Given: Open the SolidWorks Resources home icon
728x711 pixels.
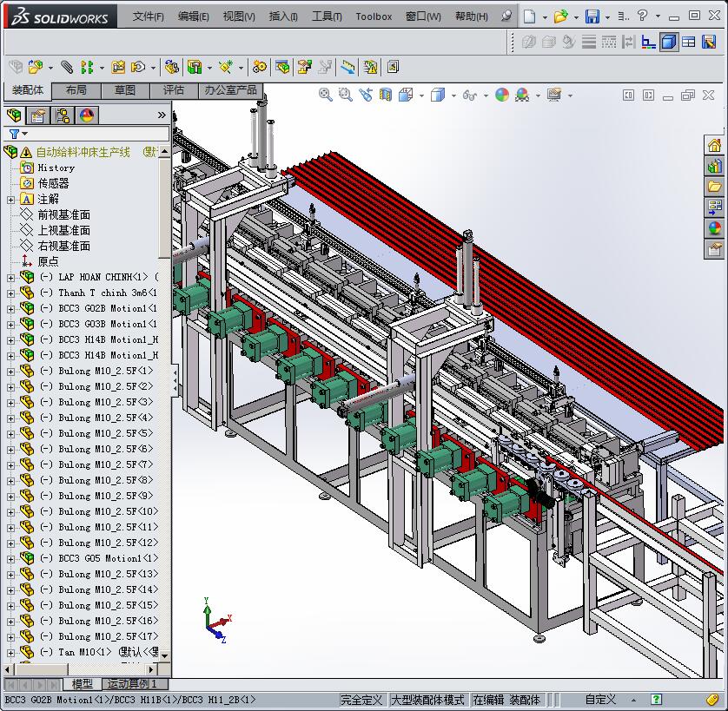Looking at the screenshot, I should pyautogui.click(x=714, y=145).
